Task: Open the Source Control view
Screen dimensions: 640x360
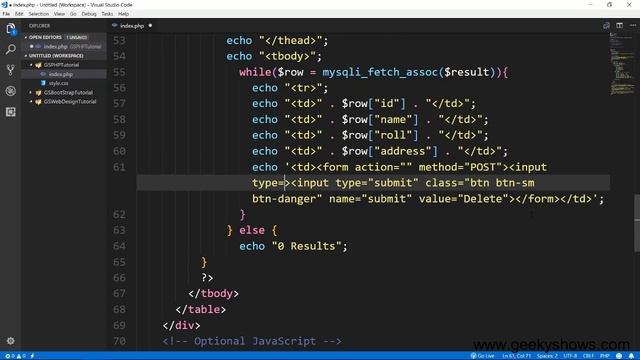Action: (11, 70)
